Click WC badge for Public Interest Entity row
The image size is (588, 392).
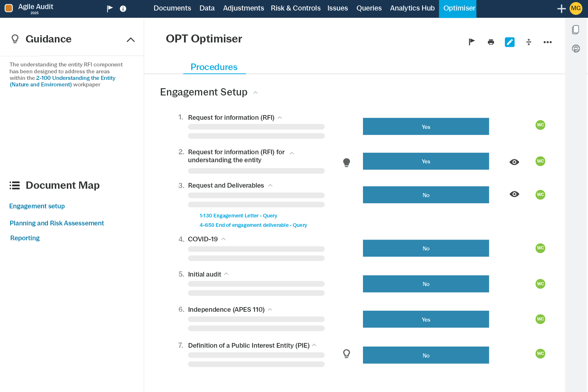click(x=540, y=354)
